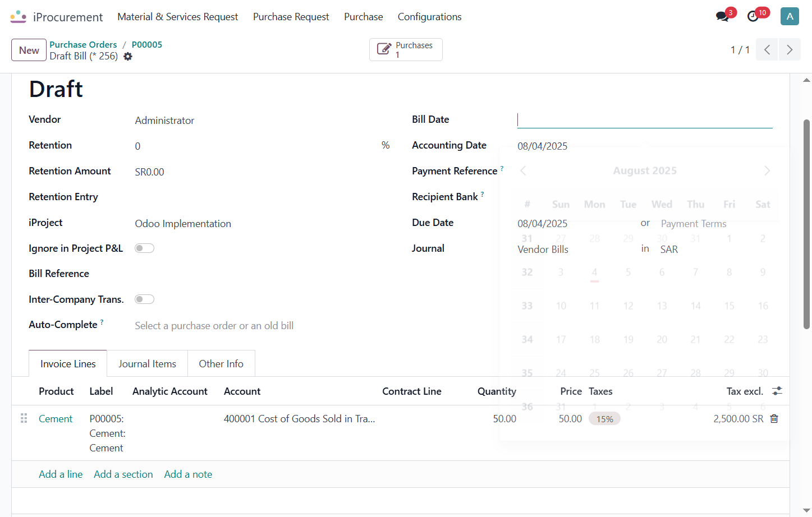812x517 pixels.
Task: Open the Journal Vendor Bills dropdown
Action: coord(576,250)
